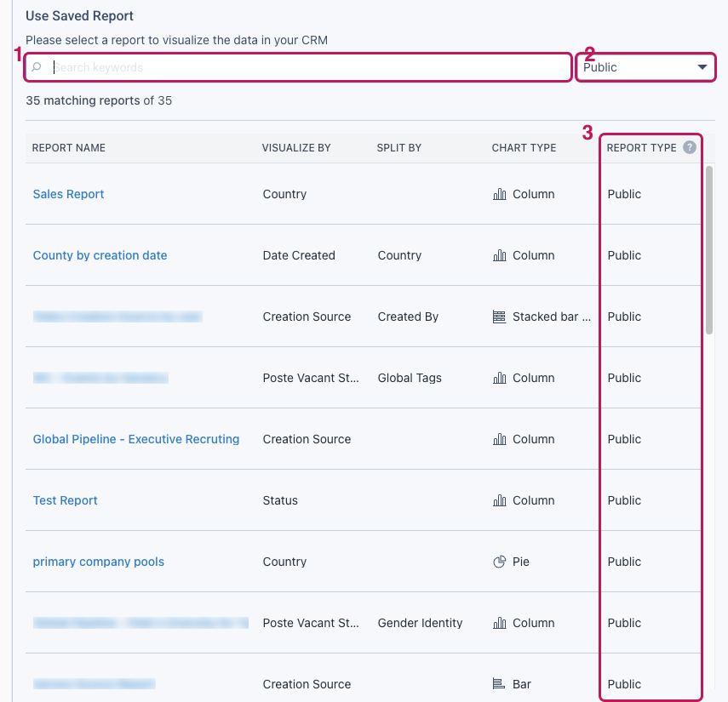Click the search magnifier icon

(37, 67)
